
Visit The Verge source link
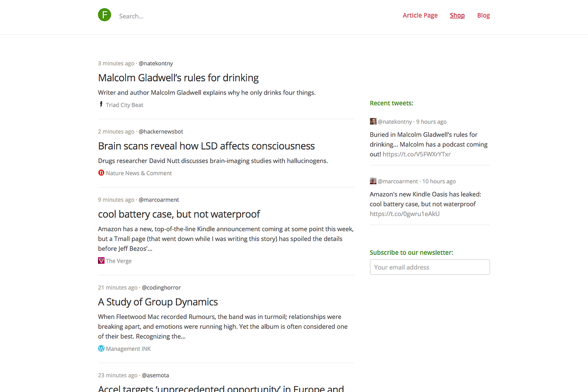click(119, 261)
